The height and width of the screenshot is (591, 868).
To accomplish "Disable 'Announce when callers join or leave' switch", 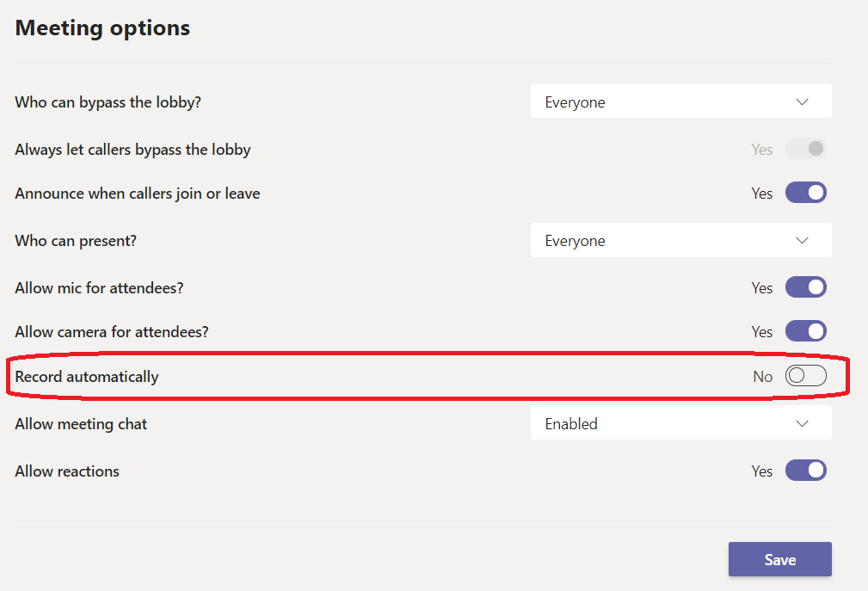I will 806,193.
